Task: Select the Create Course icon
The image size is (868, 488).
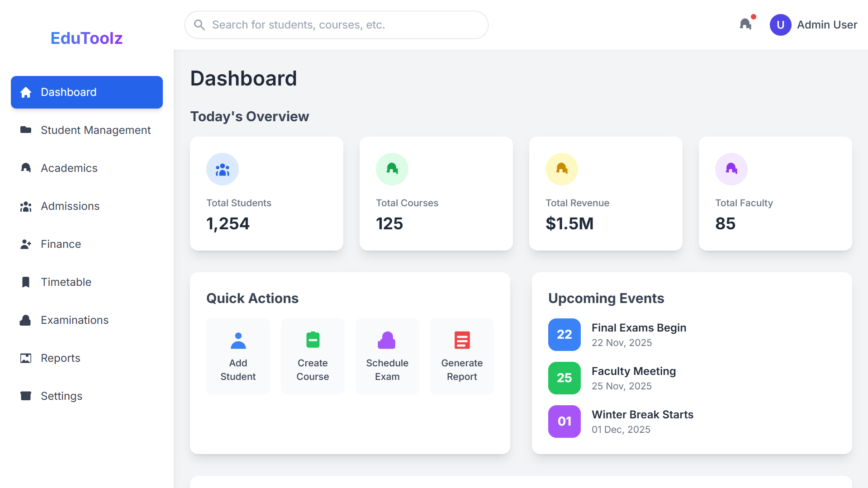Action: [313, 340]
